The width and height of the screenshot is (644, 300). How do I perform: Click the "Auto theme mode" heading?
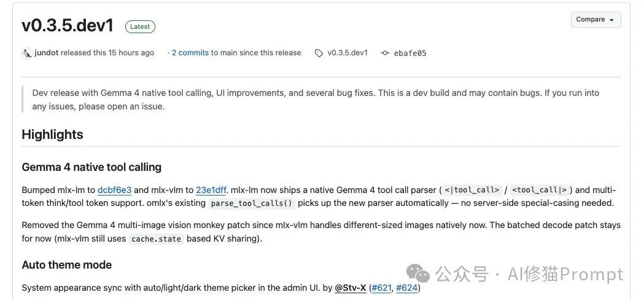coord(66,265)
